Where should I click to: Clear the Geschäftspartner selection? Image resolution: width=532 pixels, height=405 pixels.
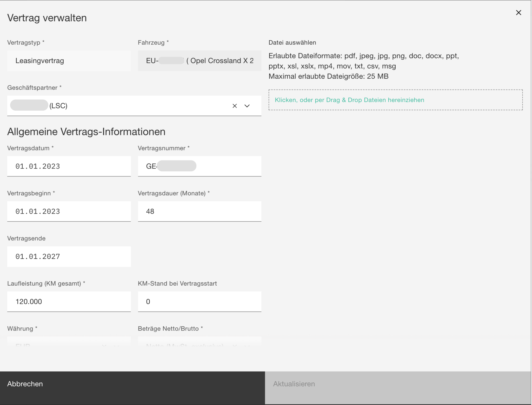coord(235,106)
